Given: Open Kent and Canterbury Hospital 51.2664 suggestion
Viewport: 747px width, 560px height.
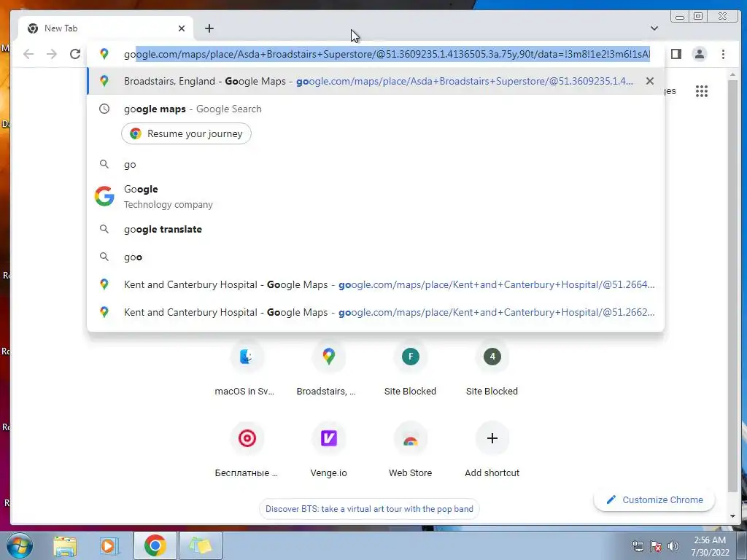Looking at the screenshot, I should point(376,284).
